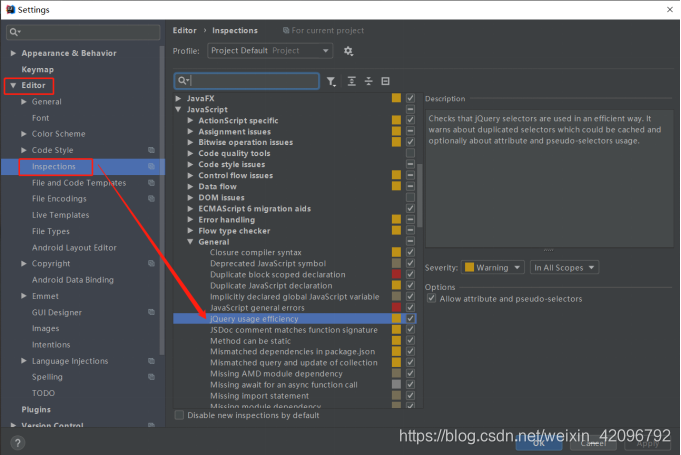Open the Plugins settings page

pyautogui.click(x=36, y=409)
